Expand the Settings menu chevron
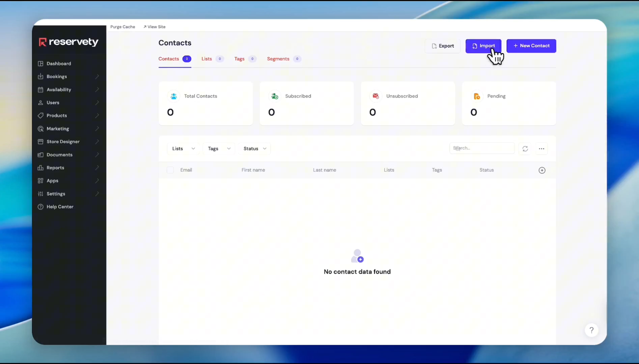Viewport: 639px width, 364px height. coord(97,194)
